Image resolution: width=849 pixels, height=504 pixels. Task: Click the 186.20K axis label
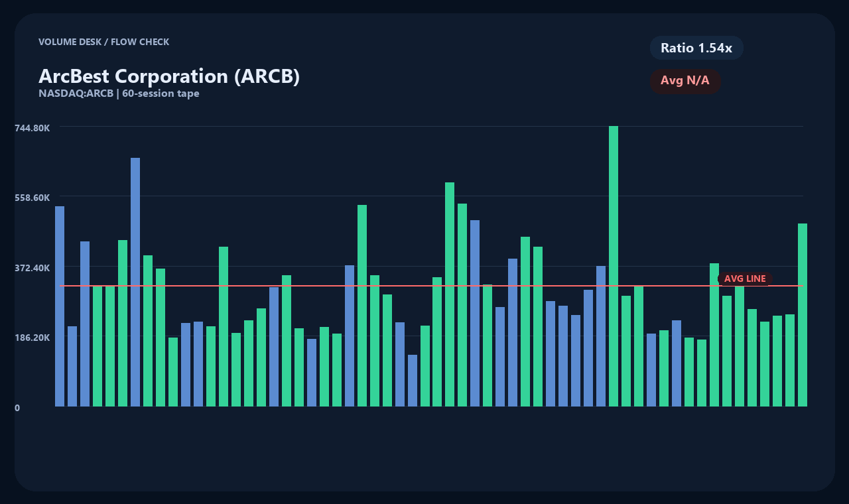click(x=33, y=338)
